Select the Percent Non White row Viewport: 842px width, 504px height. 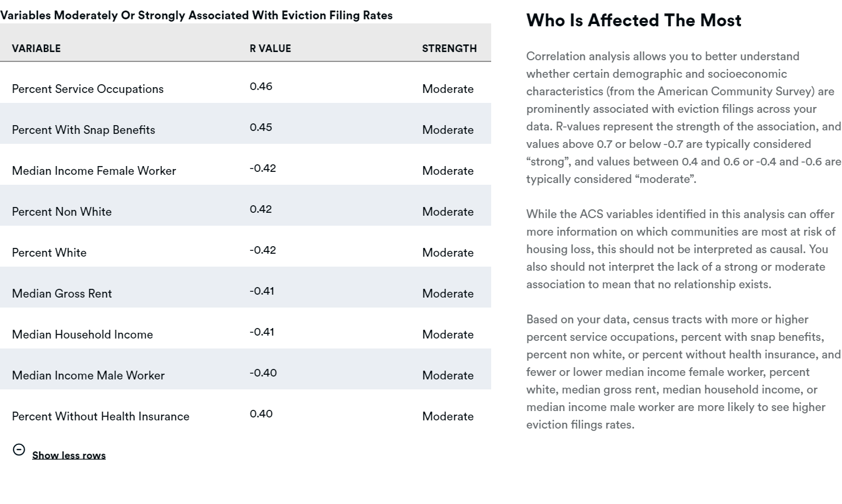point(62,212)
